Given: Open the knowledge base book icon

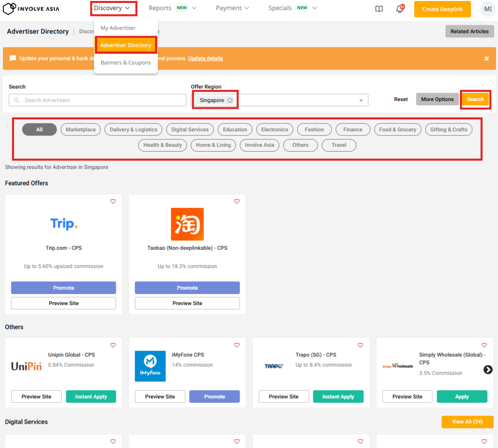Looking at the screenshot, I should coord(379,9).
